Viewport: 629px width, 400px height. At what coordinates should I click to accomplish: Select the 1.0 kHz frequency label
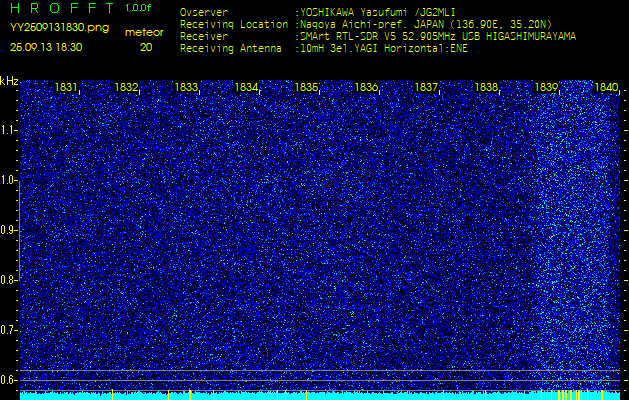[10, 180]
